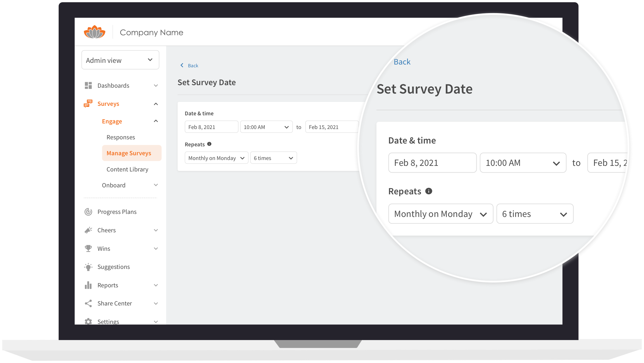
Task: Open the 6 times repeat dropdown
Action: (x=273, y=158)
